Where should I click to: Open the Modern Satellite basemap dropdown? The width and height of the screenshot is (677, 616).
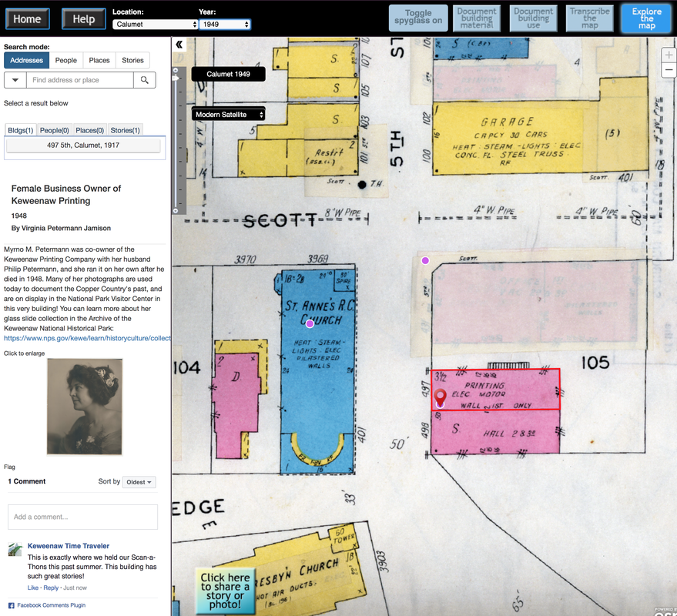point(229,115)
